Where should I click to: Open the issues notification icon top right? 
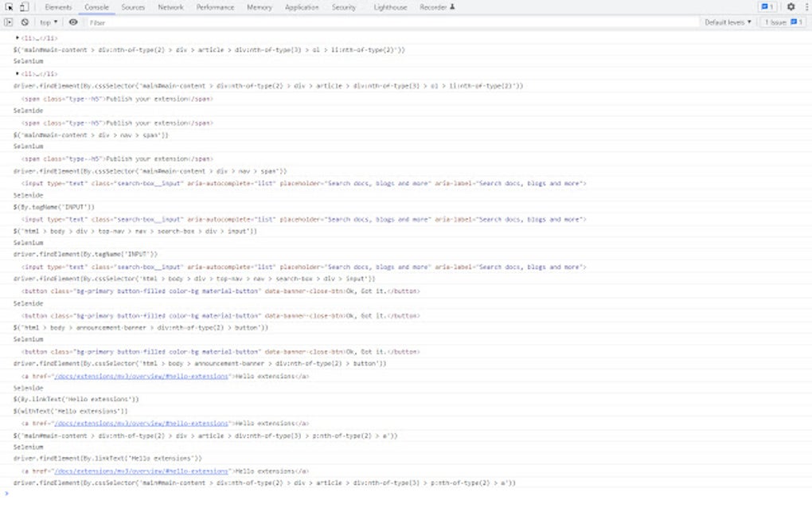click(766, 6)
